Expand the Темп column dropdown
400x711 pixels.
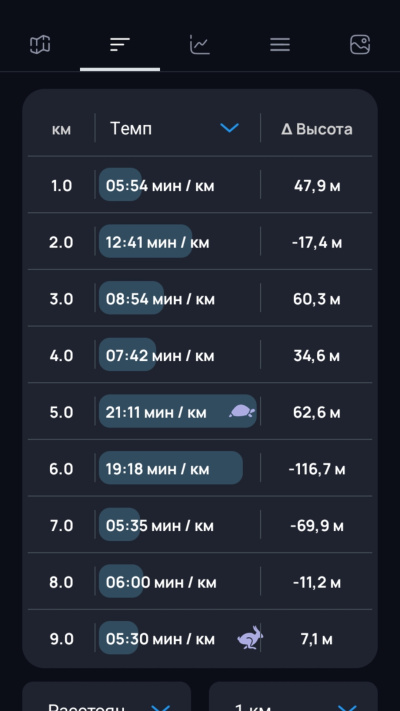tap(229, 128)
